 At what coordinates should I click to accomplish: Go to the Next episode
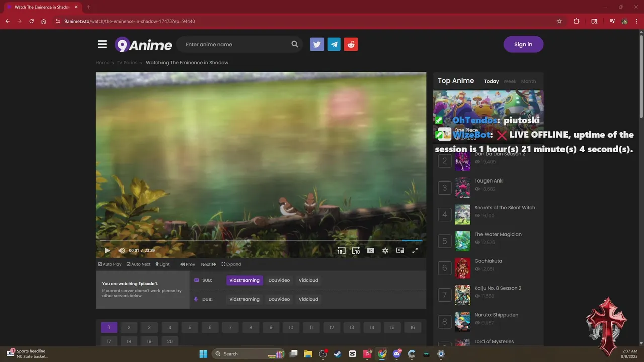[x=209, y=264]
